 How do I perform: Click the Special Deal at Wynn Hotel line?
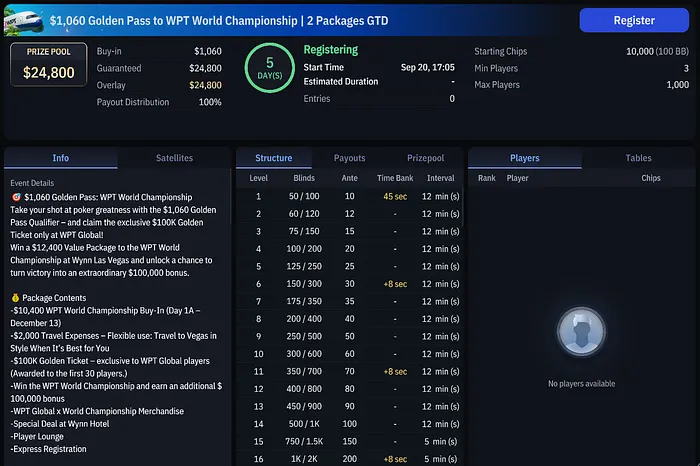pos(60,424)
